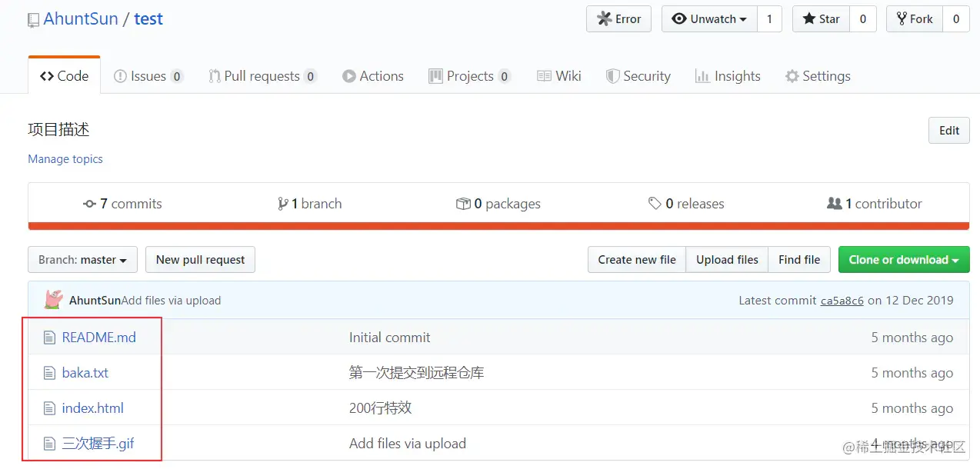Screen dimensions: 980x469
Task: Open the commit hash ca5a8c6
Action: click(842, 301)
